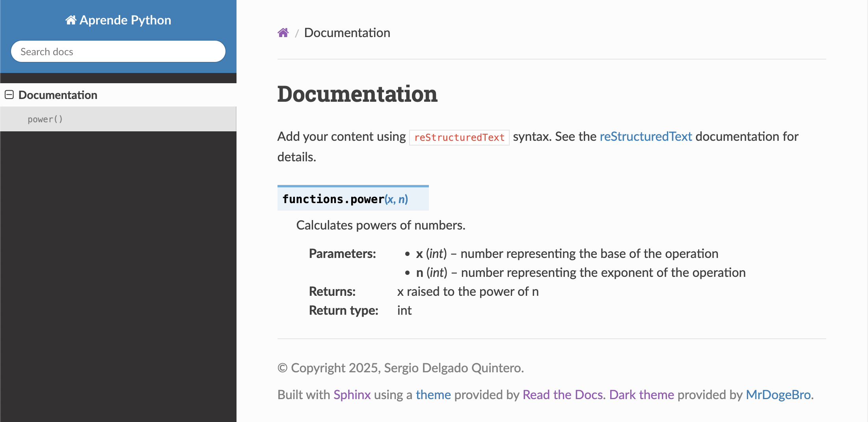Visit the Read the Docs link
Viewport: 868px width, 422px height.
click(x=563, y=395)
